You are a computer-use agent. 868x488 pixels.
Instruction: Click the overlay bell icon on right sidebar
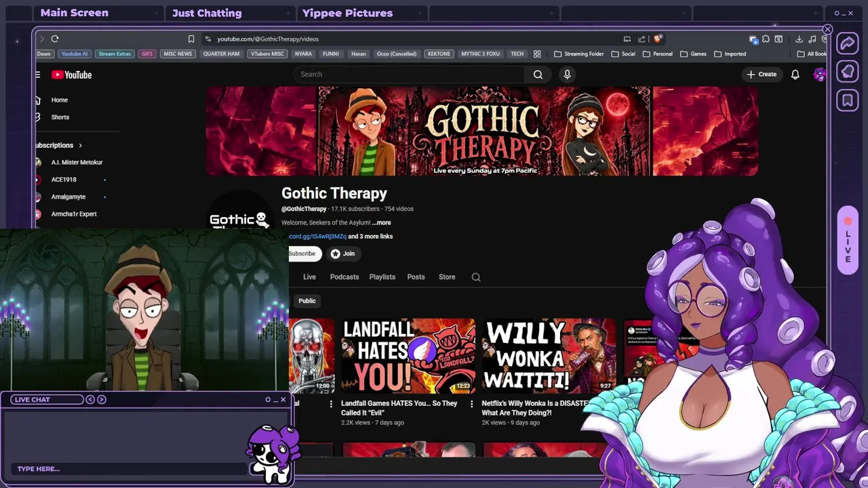click(x=848, y=72)
